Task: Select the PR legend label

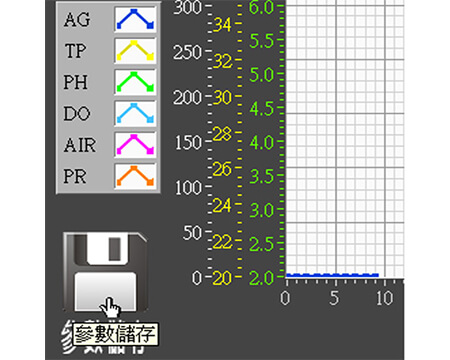Action: (x=75, y=176)
